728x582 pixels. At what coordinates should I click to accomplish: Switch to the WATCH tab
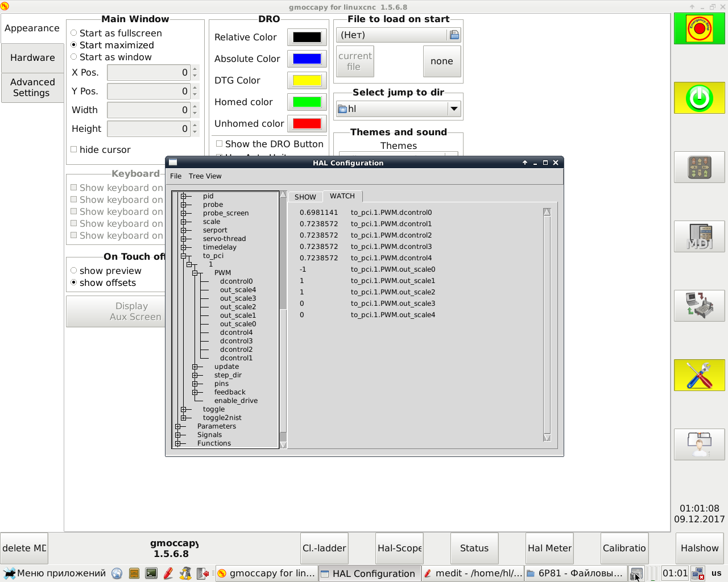342,196
